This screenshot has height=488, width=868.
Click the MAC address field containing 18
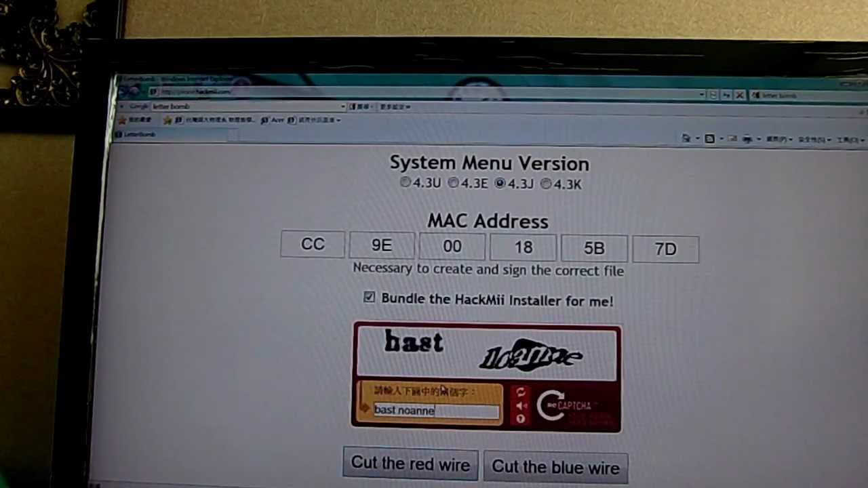523,248
